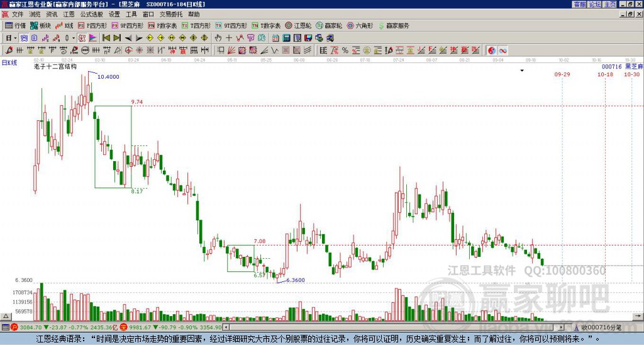644x345 pixels.
Task: Open the small black triangle dropdown on chart
Action: tap(521, 71)
